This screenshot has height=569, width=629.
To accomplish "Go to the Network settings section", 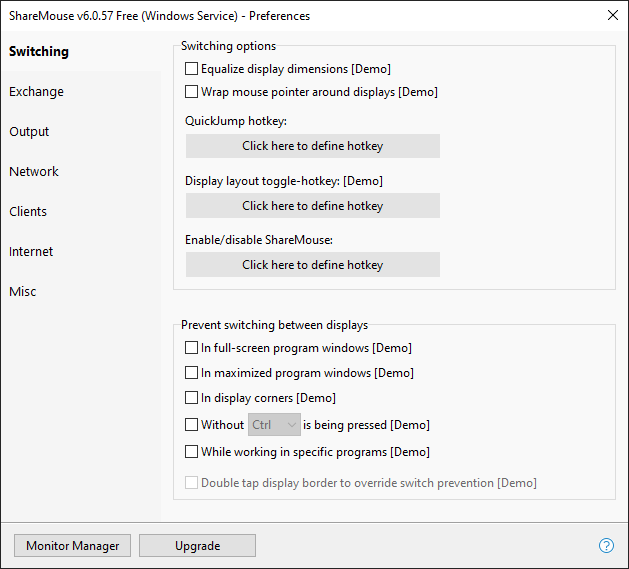I will click(x=34, y=171).
